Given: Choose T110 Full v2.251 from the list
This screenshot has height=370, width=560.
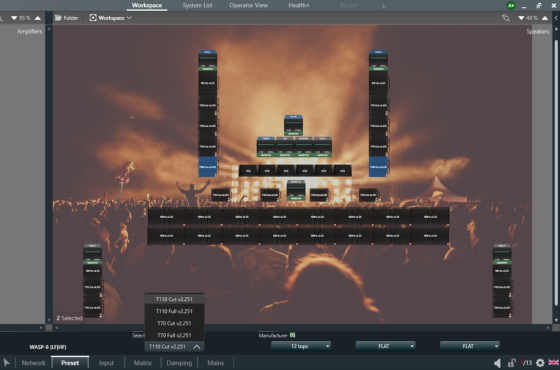Looking at the screenshot, I should (x=174, y=311).
